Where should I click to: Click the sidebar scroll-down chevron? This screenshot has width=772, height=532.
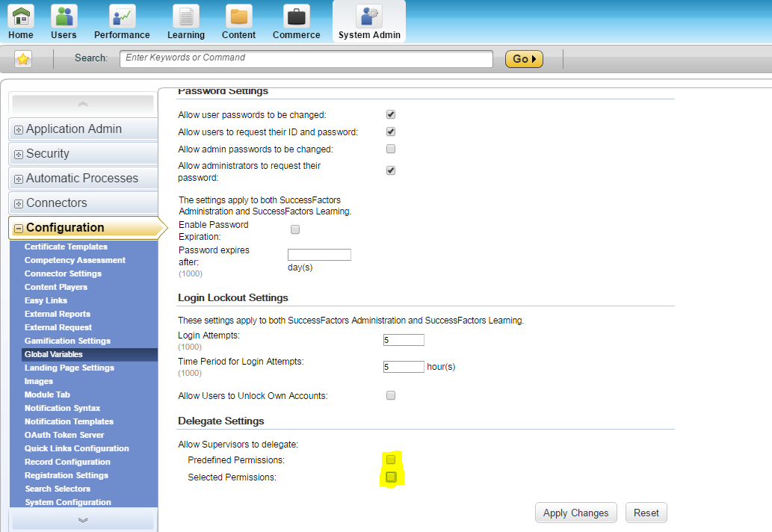pyautogui.click(x=83, y=520)
